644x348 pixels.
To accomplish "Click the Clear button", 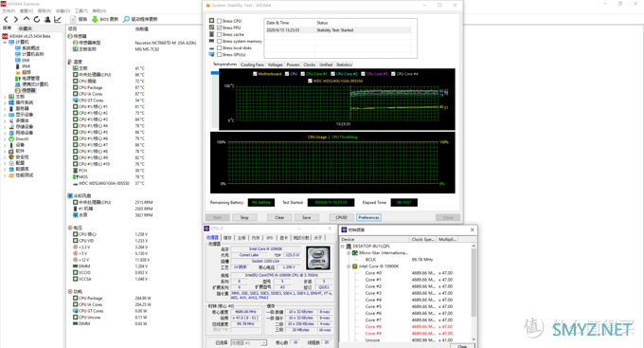I will 279,217.
